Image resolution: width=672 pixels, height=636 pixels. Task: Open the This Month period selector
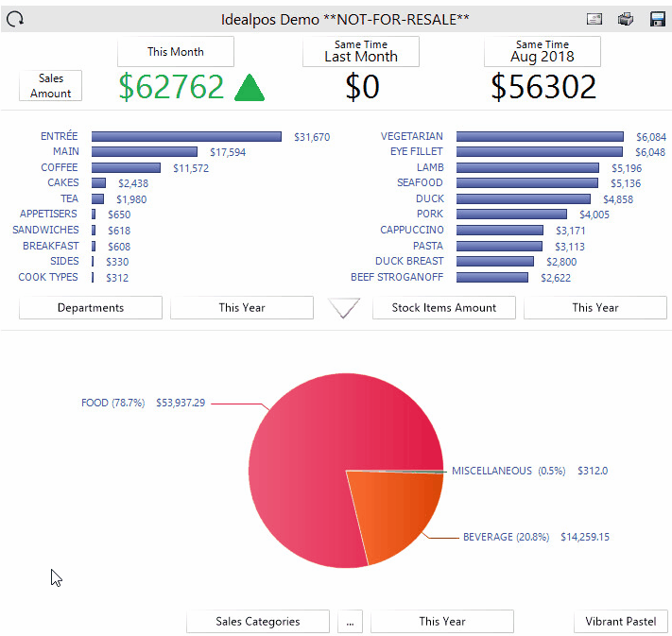(x=175, y=51)
